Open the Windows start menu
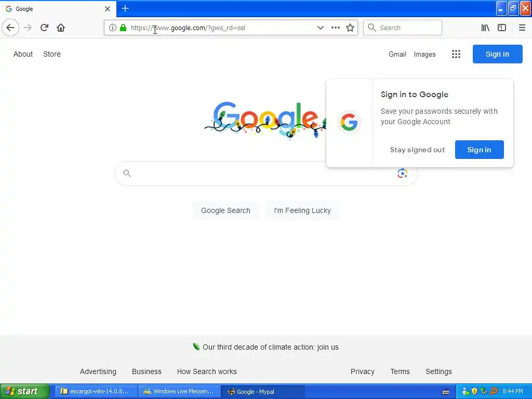 24,392
